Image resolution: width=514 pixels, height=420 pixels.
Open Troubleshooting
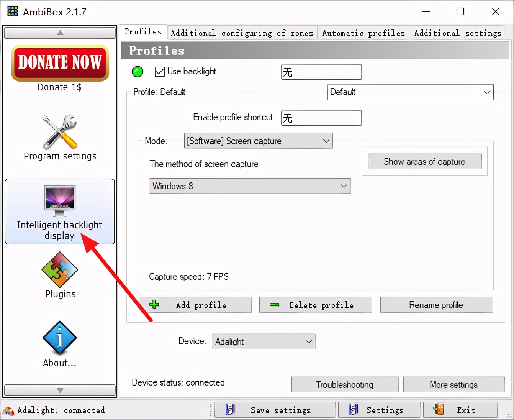coord(345,385)
